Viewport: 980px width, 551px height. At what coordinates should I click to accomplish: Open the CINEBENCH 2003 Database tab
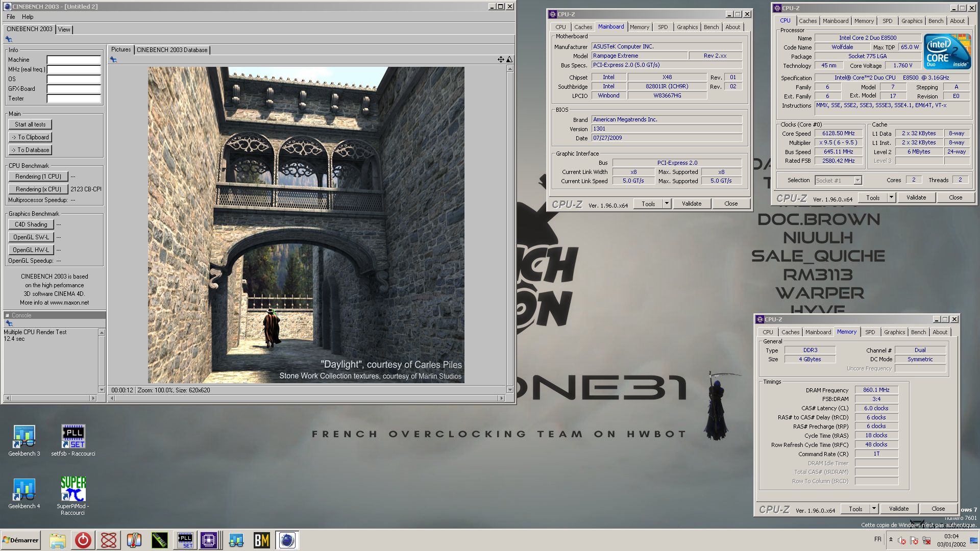coord(172,50)
